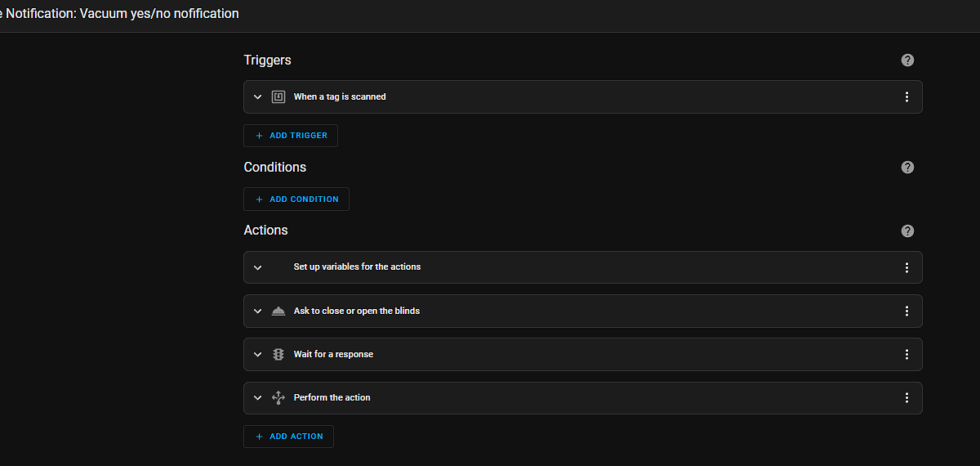This screenshot has height=466, width=980.
Task: Click the notification bell icon on blinds action
Action: (278, 311)
